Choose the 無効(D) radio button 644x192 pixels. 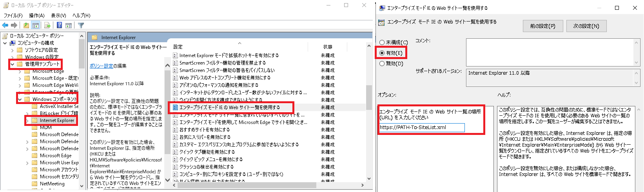[x=382, y=63]
